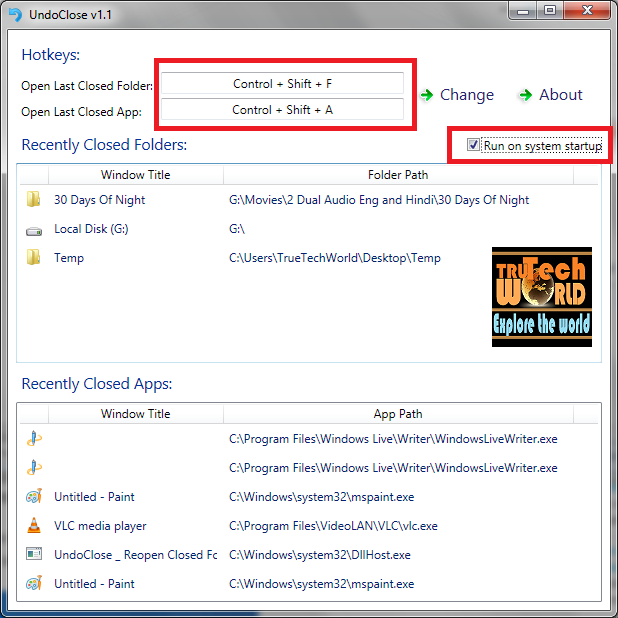Click the VLC media player cone icon

[34, 525]
